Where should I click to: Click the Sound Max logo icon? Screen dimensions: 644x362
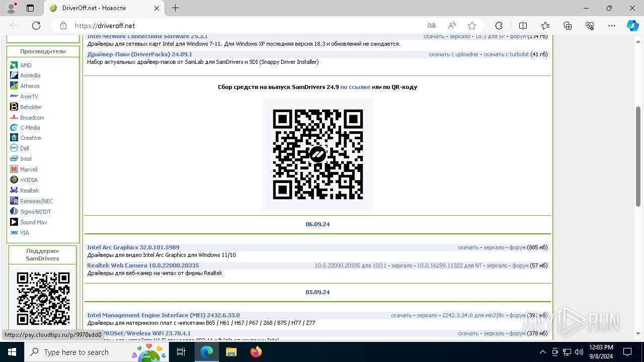tap(14, 222)
